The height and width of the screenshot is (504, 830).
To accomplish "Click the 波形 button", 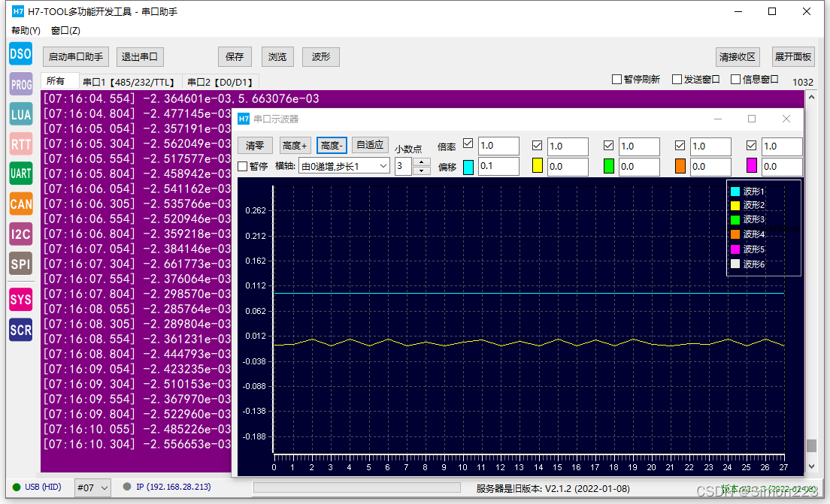I will tap(321, 56).
